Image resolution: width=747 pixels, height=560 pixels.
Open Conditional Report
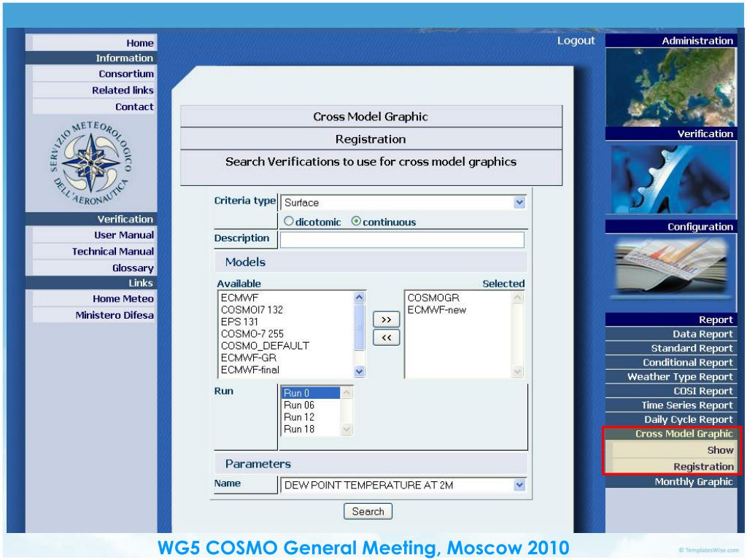[x=671, y=362]
